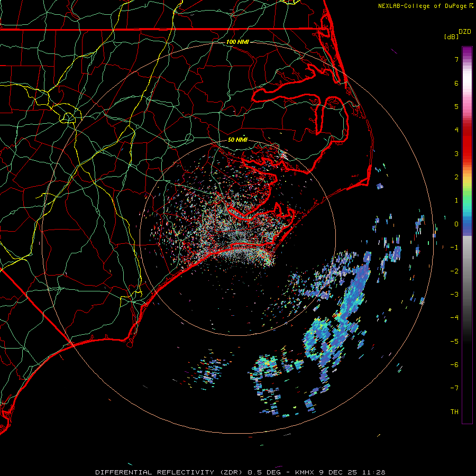Screen dimensions: 476x476
Task: Click the DZD legend title
Action: tap(465, 32)
